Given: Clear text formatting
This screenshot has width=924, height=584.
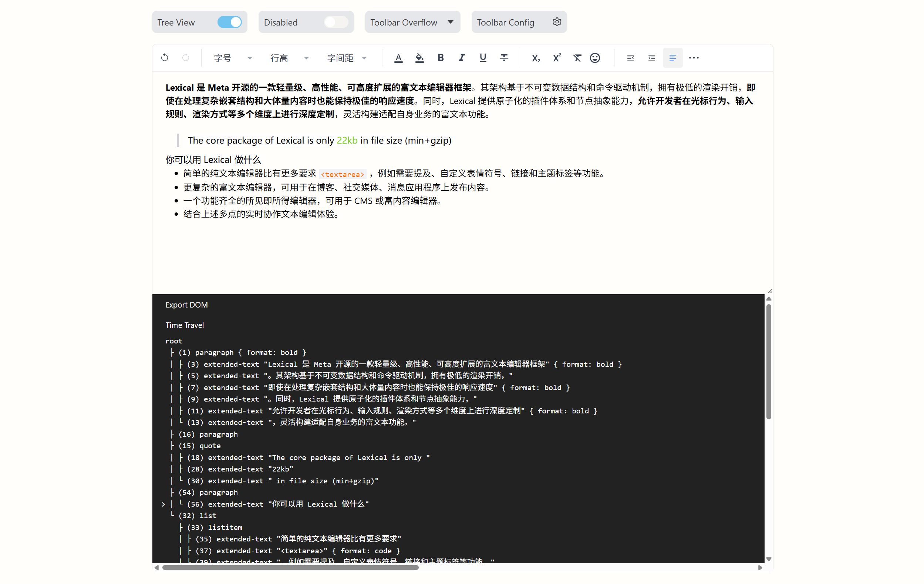Looking at the screenshot, I should click(577, 58).
